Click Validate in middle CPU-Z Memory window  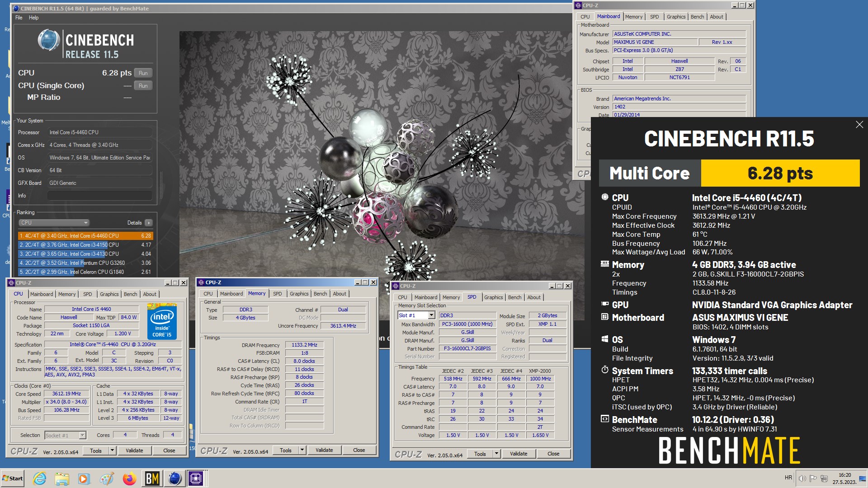click(324, 450)
